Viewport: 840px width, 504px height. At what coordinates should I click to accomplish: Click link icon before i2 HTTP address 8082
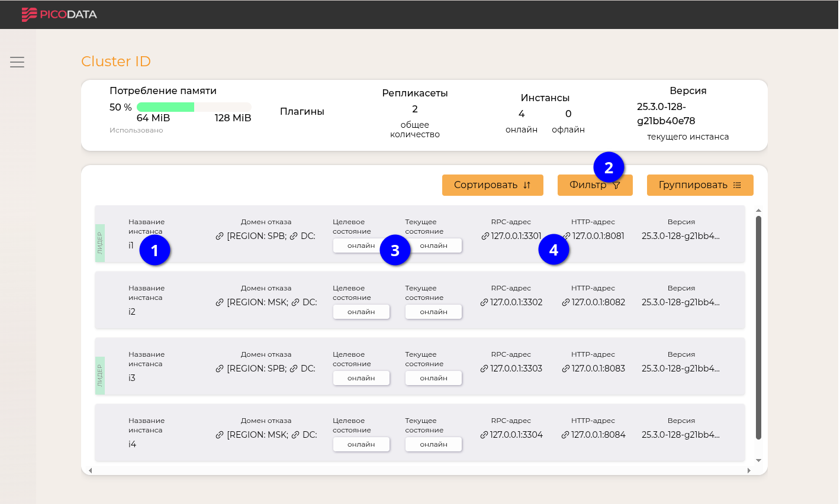[x=565, y=302]
